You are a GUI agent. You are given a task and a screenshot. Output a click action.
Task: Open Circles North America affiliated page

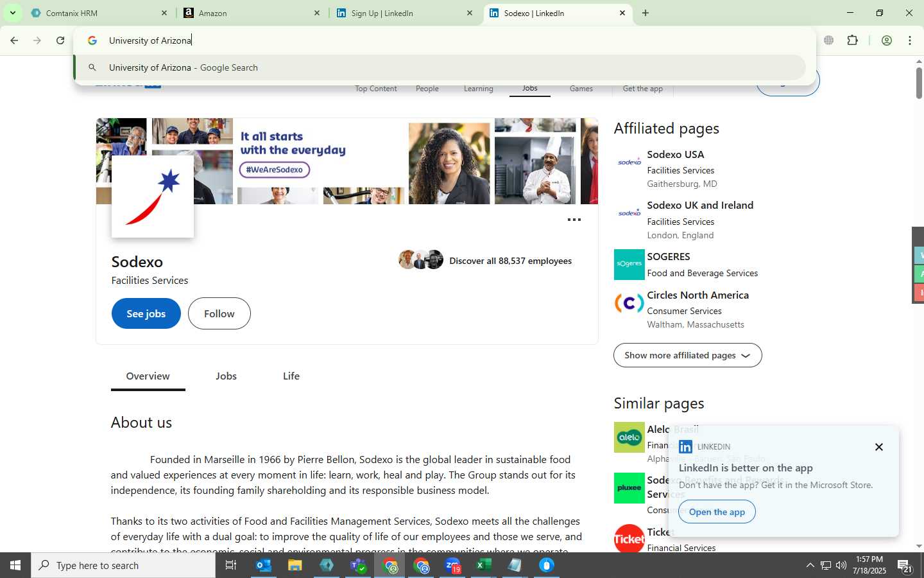[x=698, y=295]
